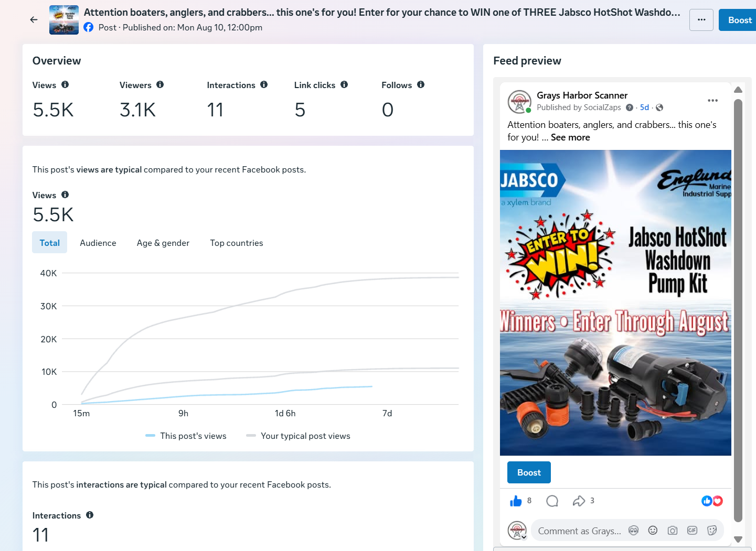This screenshot has width=756, height=551.
Task: Click the info icon beside the bottom Interactions heading
Action: [90, 515]
